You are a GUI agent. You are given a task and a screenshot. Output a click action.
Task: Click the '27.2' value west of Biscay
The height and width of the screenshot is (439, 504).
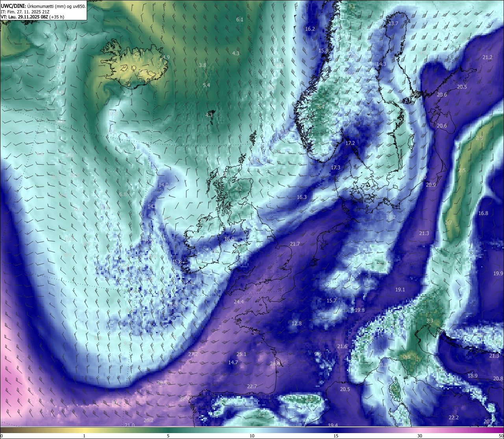pos(193,354)
